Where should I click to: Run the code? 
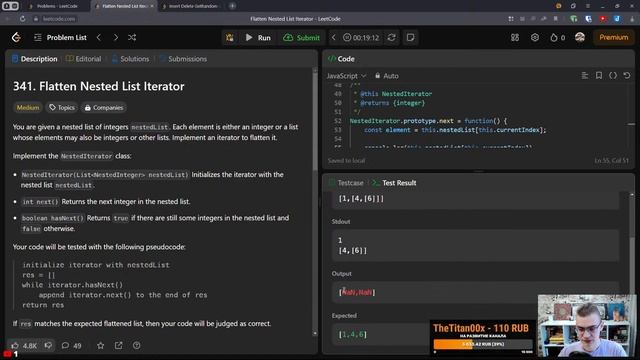(x=258, y=38)
